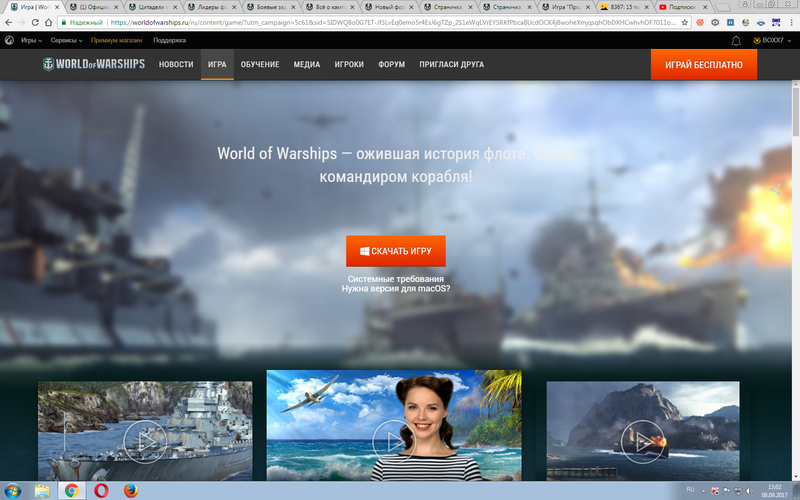
Task: Open the 'ОБУЧЕНИЕ' menu item
Action: [260, 64]
